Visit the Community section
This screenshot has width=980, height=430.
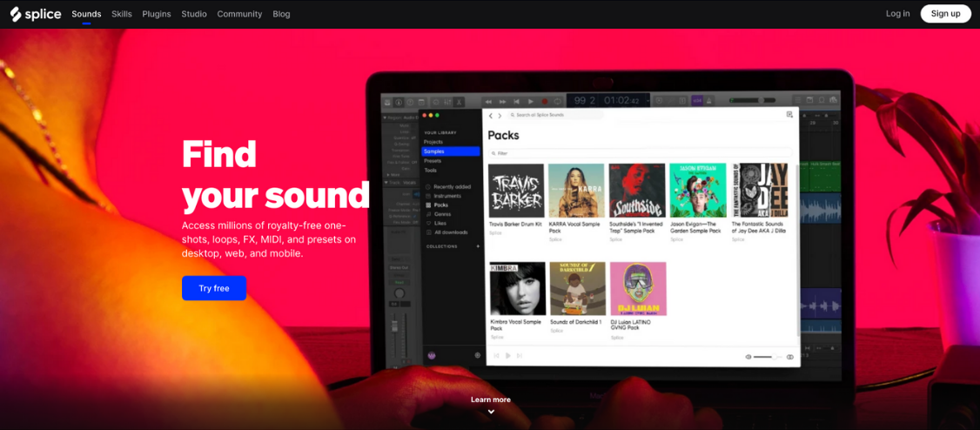239,14
